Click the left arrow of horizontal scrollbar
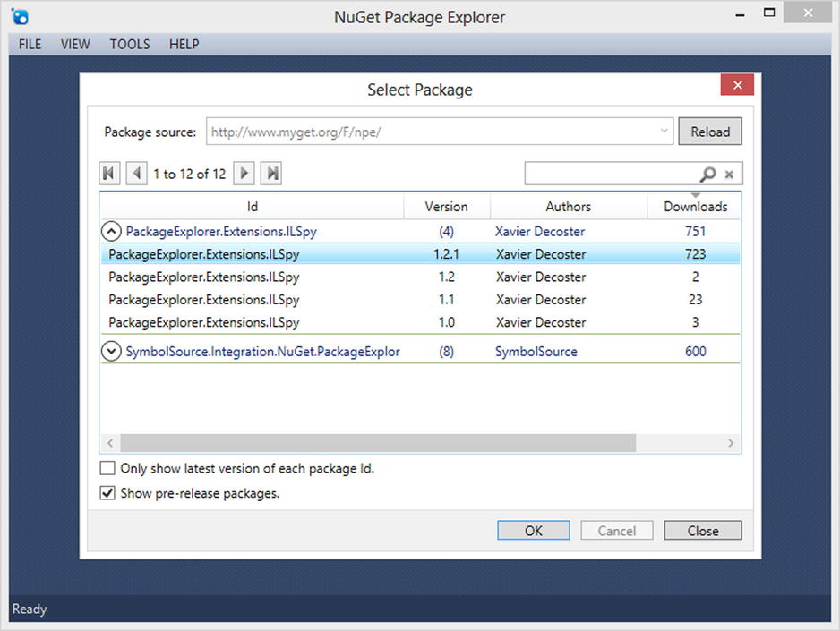The width and height of the screenshot is (840, 631). [x=110, y=443]
